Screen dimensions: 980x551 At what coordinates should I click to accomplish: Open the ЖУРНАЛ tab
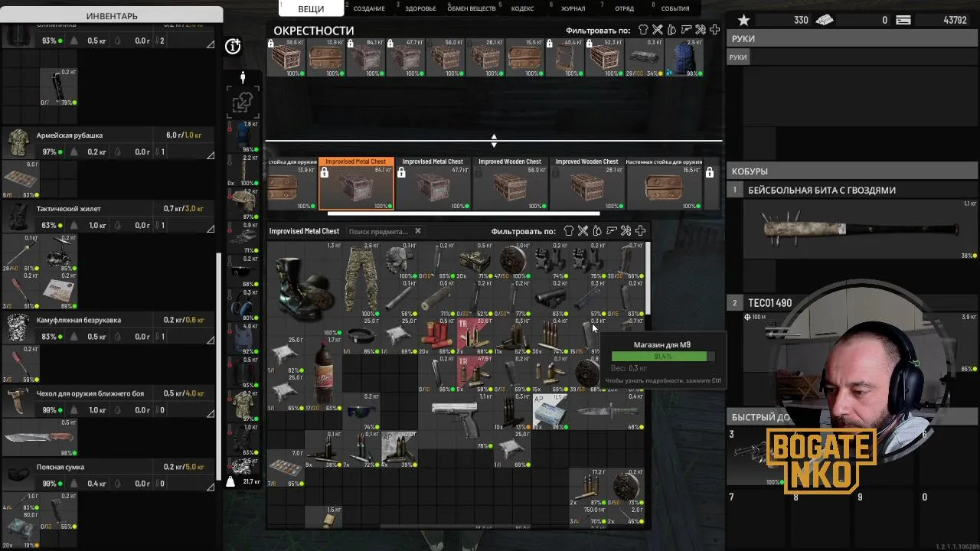[x=573, y=8]
